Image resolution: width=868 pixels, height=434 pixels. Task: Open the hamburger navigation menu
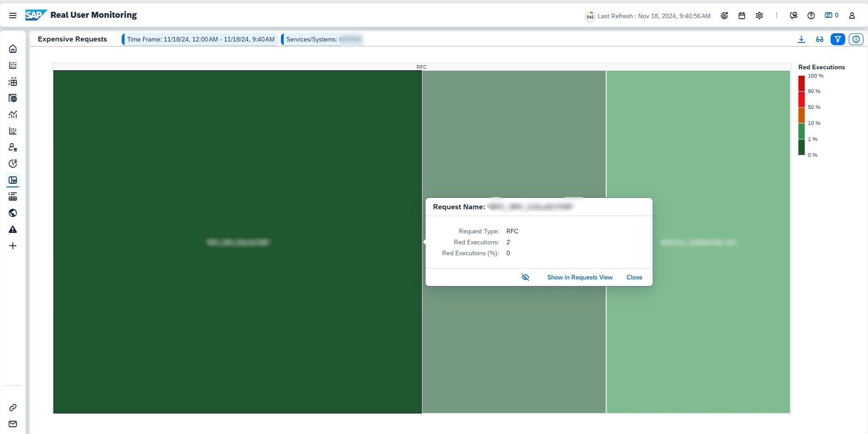(13, 15)
